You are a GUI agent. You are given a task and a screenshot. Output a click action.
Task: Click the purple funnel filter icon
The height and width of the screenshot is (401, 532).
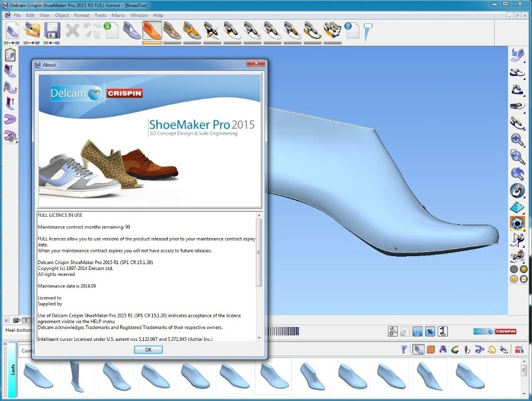(403, 349)
